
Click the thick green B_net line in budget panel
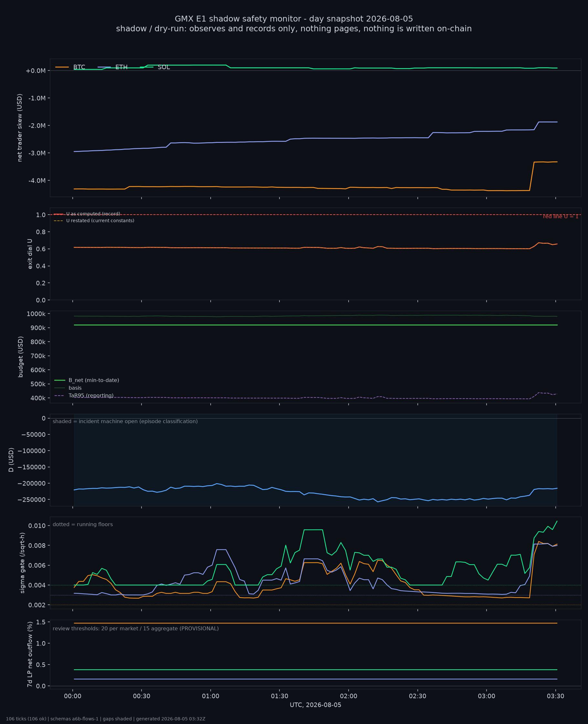pos(315,325)
